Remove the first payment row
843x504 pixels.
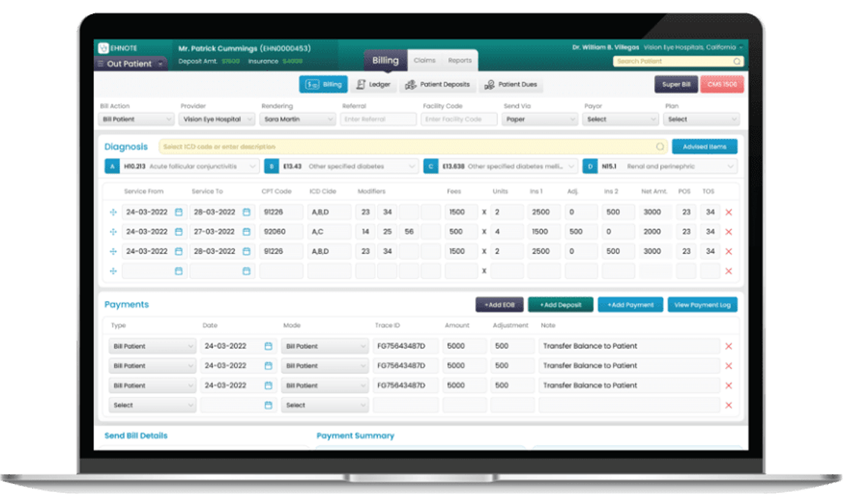click(729, 346)
